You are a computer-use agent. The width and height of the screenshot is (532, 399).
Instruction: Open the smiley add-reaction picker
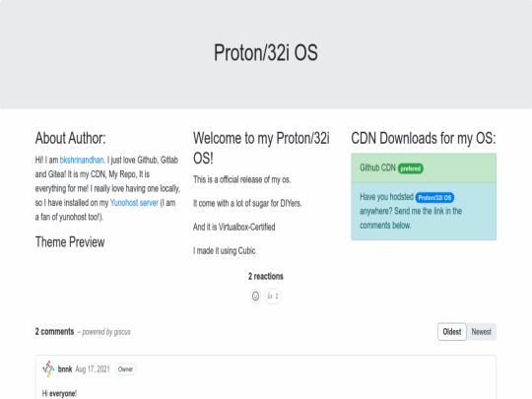pos(255,297)
